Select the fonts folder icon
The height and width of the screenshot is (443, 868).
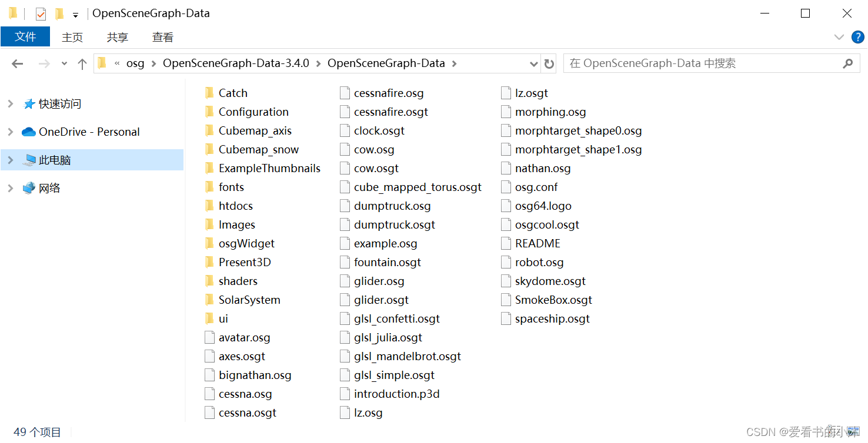pyautogui.click(x=209, y=187)
